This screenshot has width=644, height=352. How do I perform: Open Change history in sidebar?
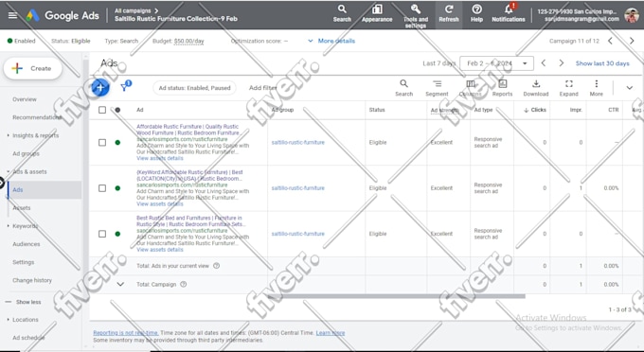(32, 280)
